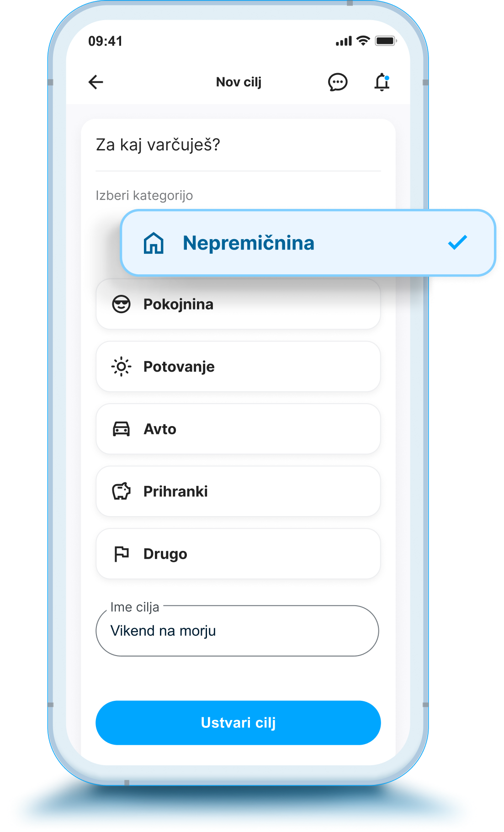Click the Wi-Fi status icon
504x832 pixels.
tap(363, 41)
